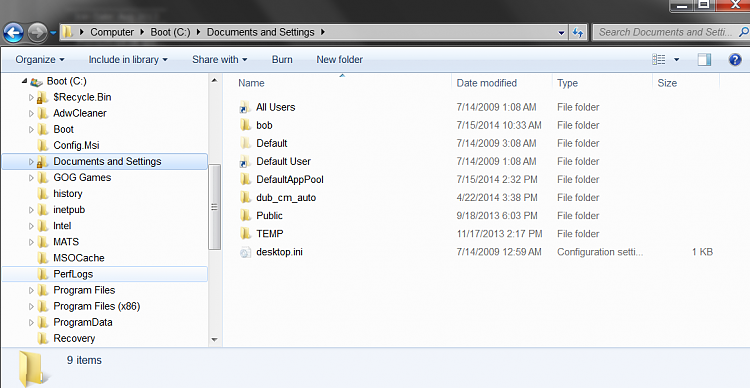Sort by the Date modified column header
750x388 pixels.
pos(486,83)
